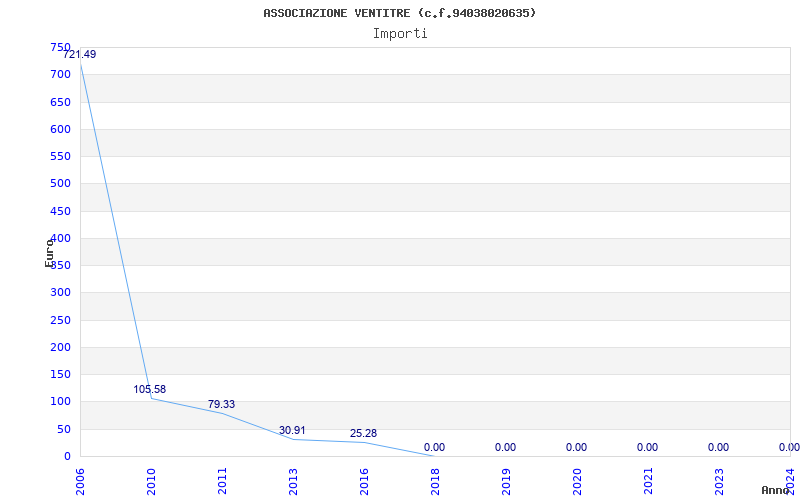Click the 600 tick on the Euro axis

[x=60, y=129]
